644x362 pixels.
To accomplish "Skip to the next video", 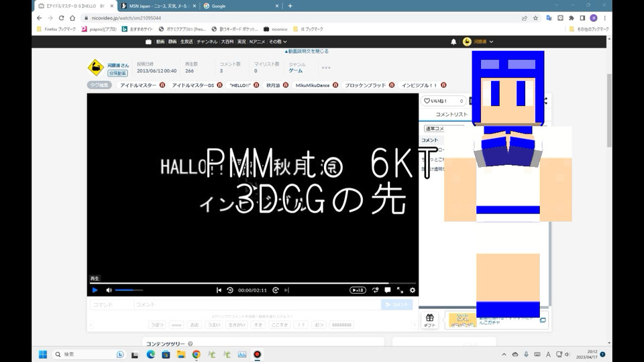I will point(286,290).
